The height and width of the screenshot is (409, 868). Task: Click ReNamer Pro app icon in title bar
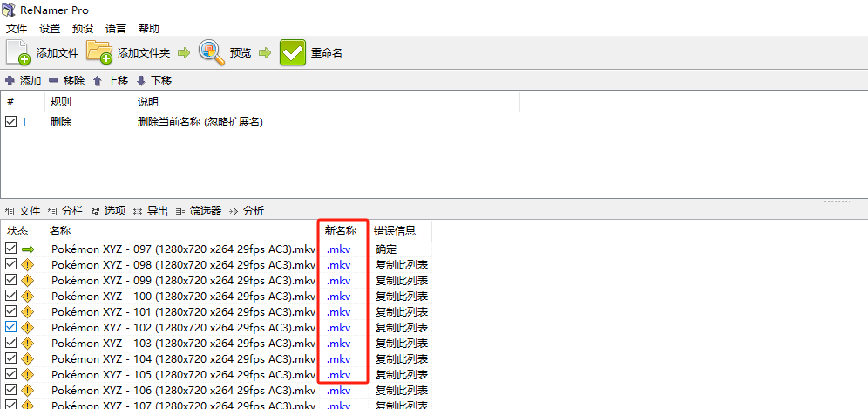point(9,10)
